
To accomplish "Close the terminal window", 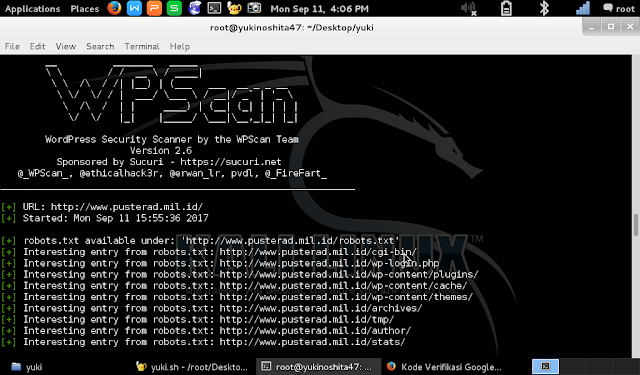I will point(630,27).
